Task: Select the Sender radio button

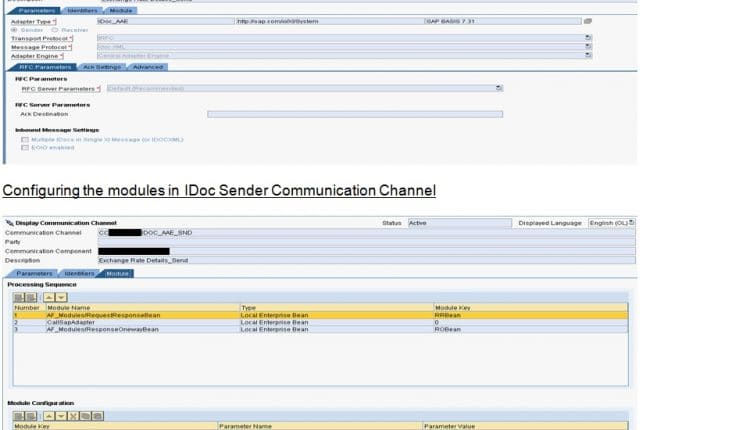Action: [14, 30]
